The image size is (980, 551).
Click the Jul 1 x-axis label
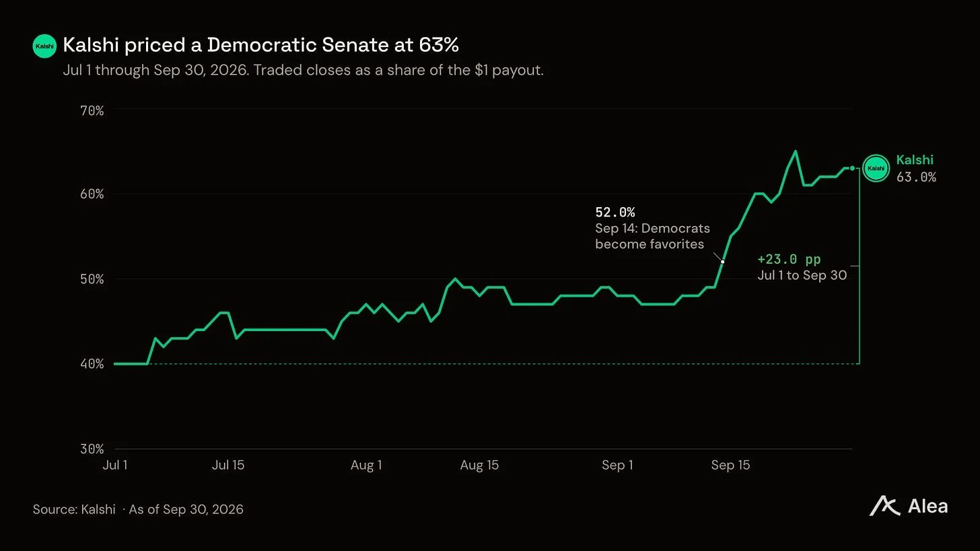pos(115,465)
